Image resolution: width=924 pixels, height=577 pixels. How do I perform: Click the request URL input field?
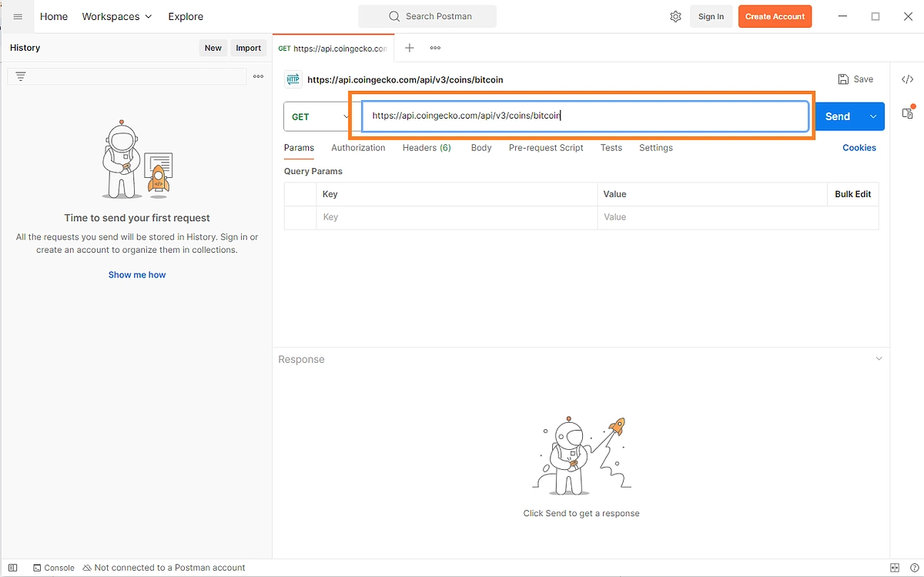(x=585, y=116)
